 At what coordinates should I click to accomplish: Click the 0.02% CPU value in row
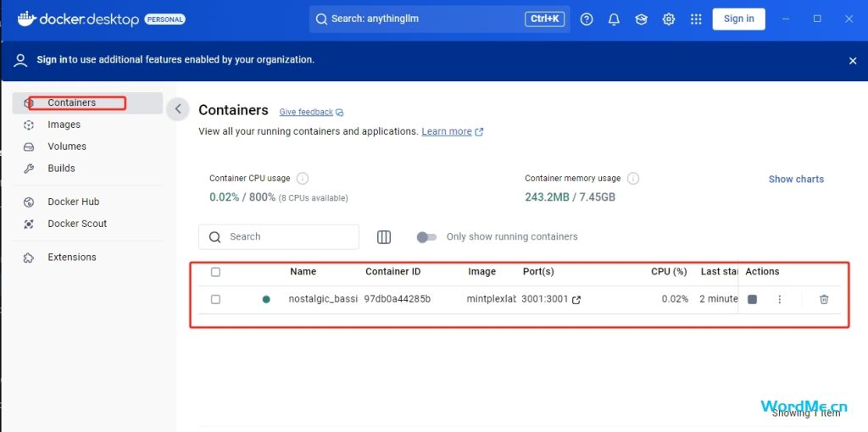click(x=675, y=299)
